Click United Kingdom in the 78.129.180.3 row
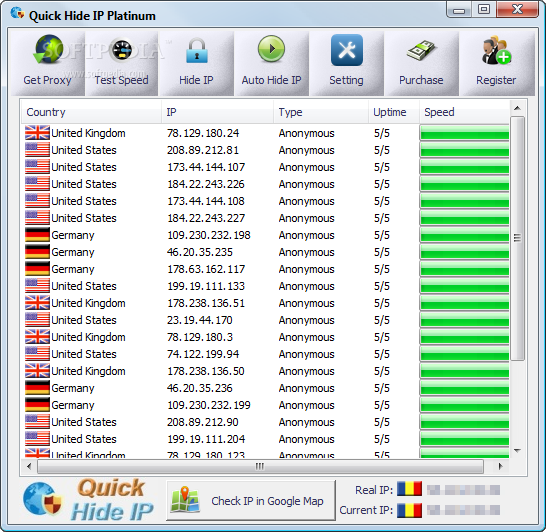Viewport: 546px width, 532px height. pyautogui.click(x=88, y=337)
